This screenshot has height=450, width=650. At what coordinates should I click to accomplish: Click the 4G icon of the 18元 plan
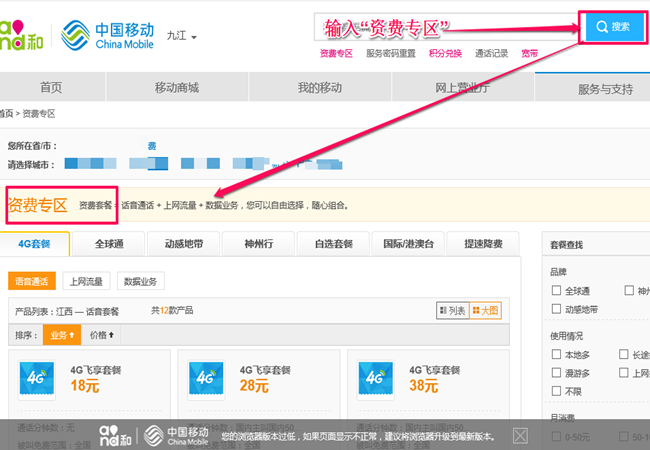pos(36,379)
